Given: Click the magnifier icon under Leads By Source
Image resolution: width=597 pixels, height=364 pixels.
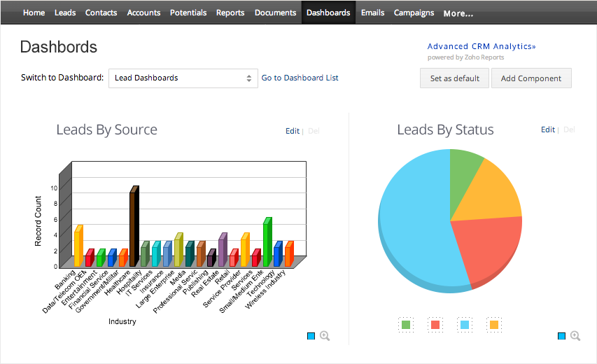Looking at the screenshot, I should pos(325,336).
